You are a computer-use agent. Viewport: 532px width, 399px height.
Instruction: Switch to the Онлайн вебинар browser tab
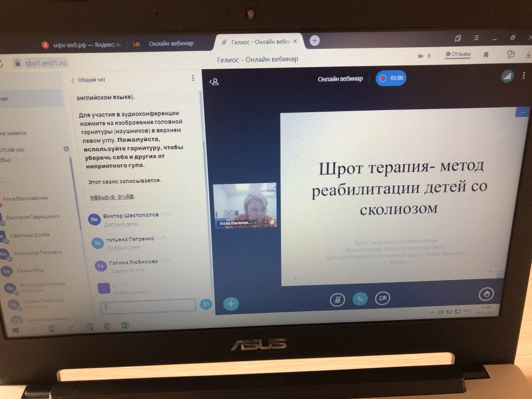170,44
